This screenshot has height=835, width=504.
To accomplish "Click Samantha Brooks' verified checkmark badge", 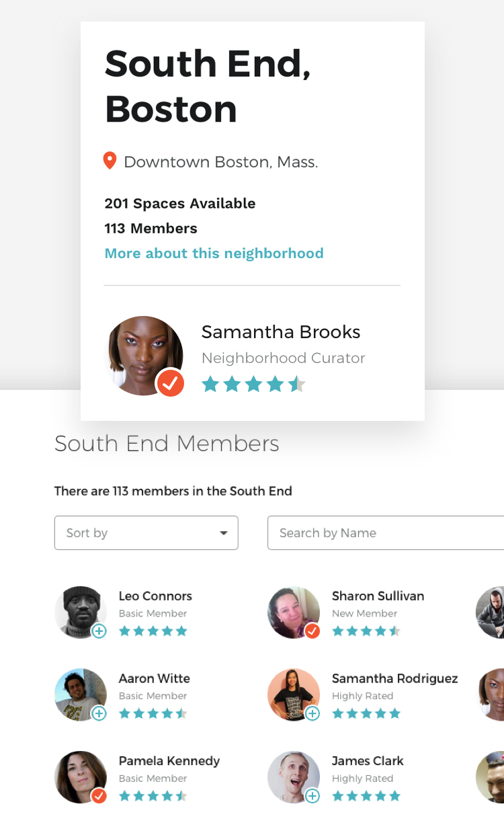I will coord(171,383).
